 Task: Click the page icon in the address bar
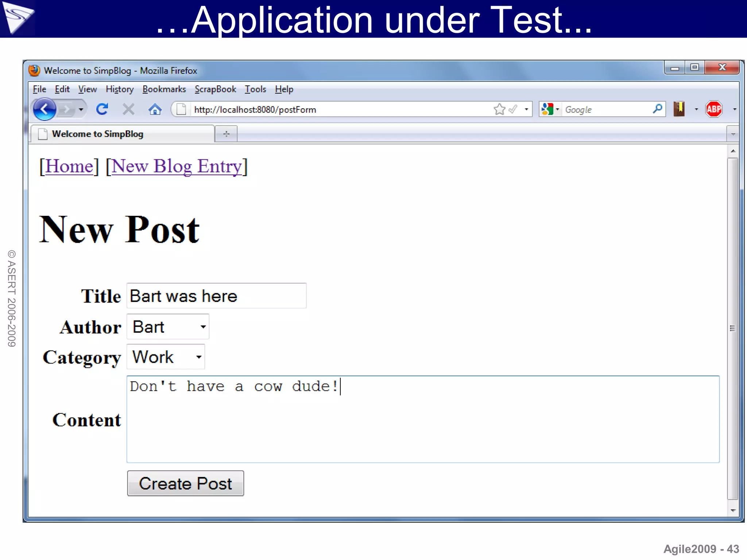point(181,109)
